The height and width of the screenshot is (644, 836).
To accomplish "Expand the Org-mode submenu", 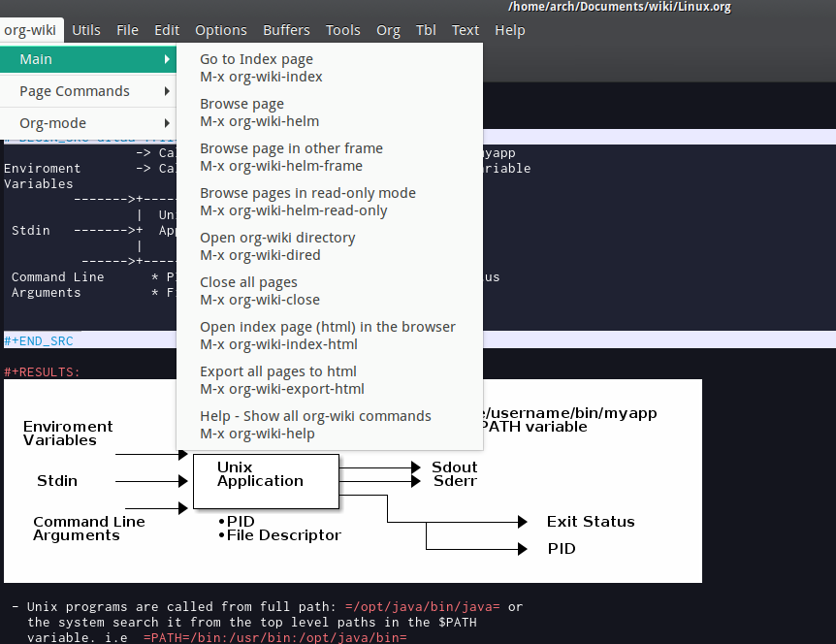I will (x=88, y=123).
